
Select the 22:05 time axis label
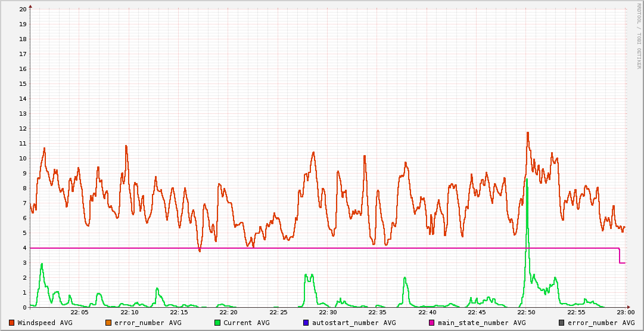coord(79,312)
